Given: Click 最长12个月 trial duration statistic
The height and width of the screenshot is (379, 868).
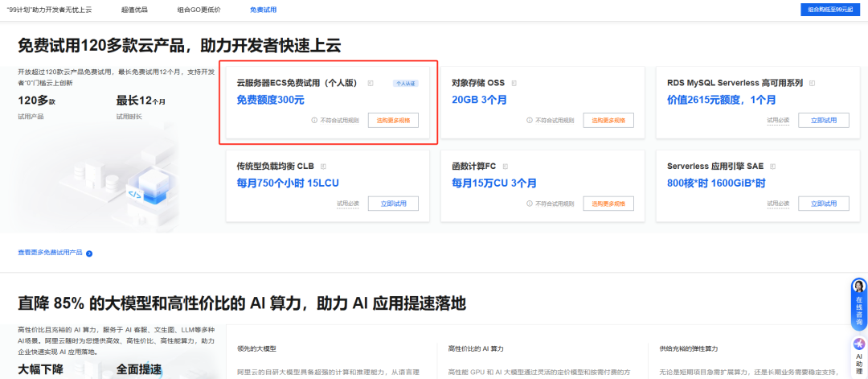Looking at the screenshot, I should (x=141, y=101).
